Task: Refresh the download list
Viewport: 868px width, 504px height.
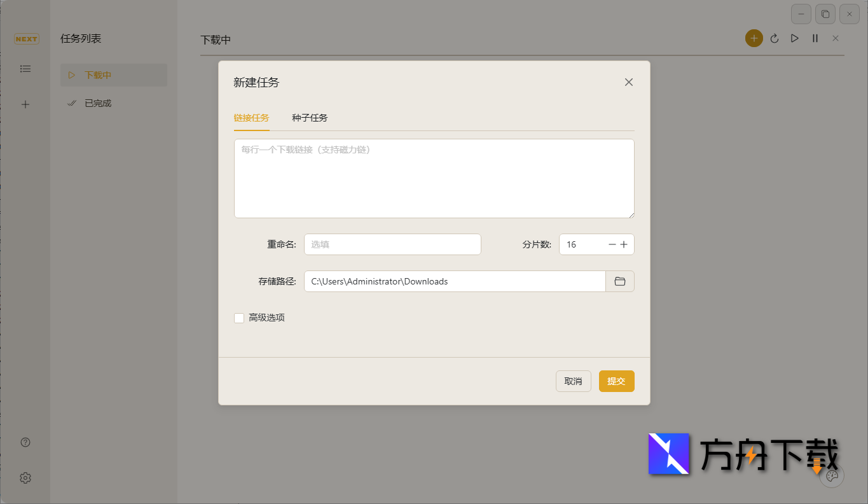Action: click(774, 38)
